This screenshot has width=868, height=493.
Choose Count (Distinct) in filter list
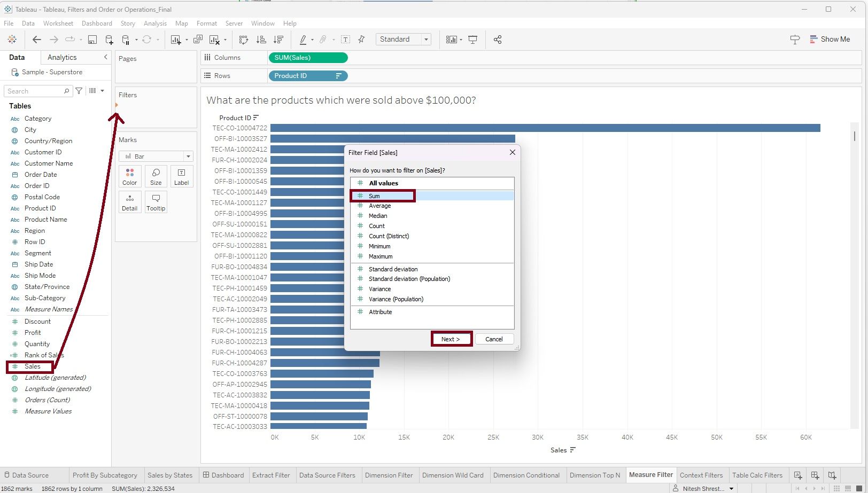[x=389, y=236]
